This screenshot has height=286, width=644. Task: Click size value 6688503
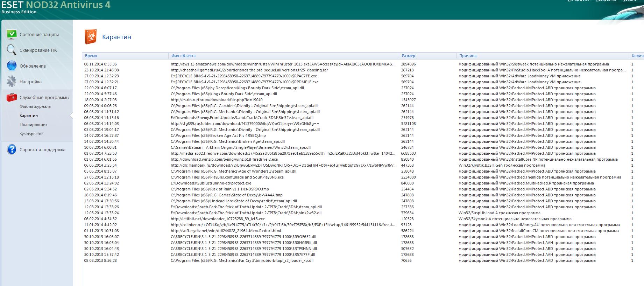click(409, 154)
